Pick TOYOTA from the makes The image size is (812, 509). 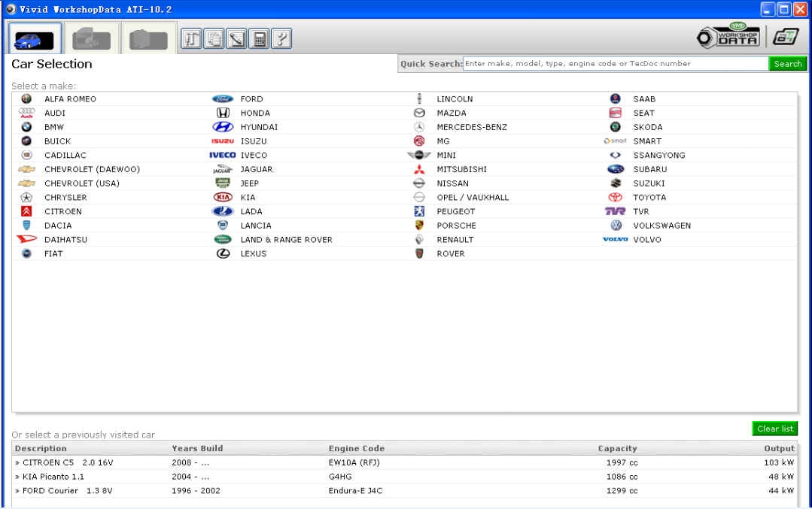(x=649, y=198)
